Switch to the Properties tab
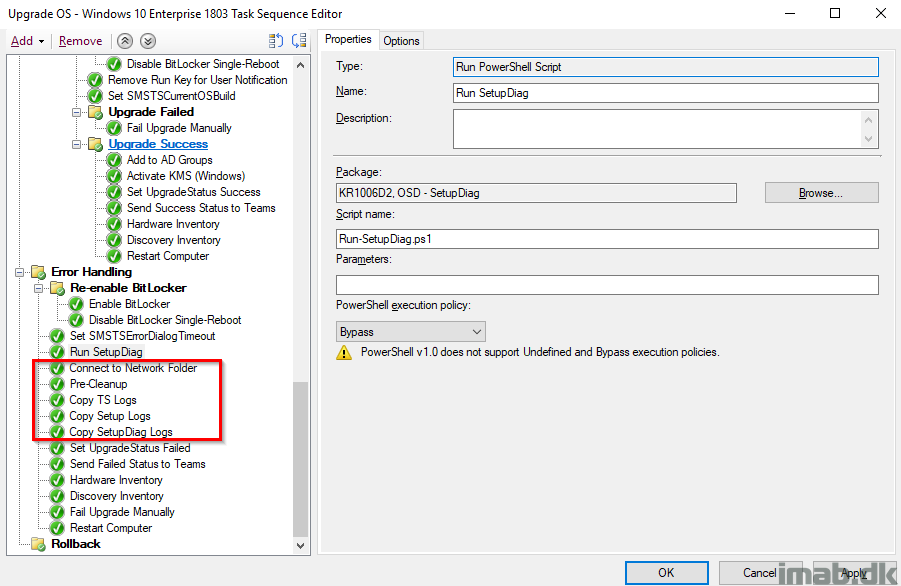The width and height of the screenshot is (901, 586). 348,39
